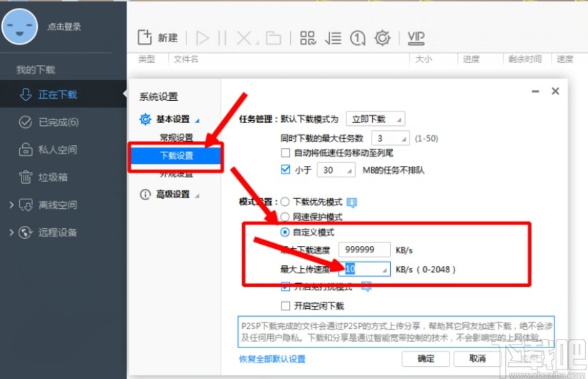
Task: Click the user avatar icon
Action: [19, 26]
